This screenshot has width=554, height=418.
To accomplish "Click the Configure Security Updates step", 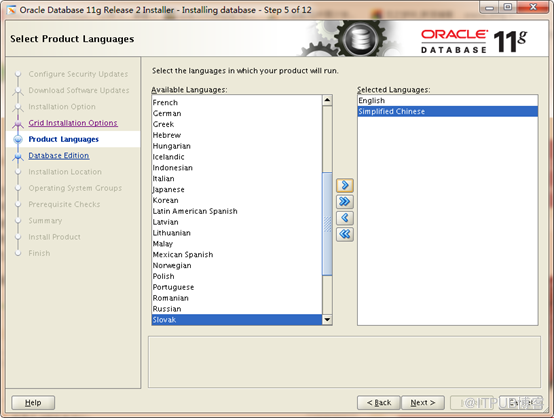I will 78,74.
